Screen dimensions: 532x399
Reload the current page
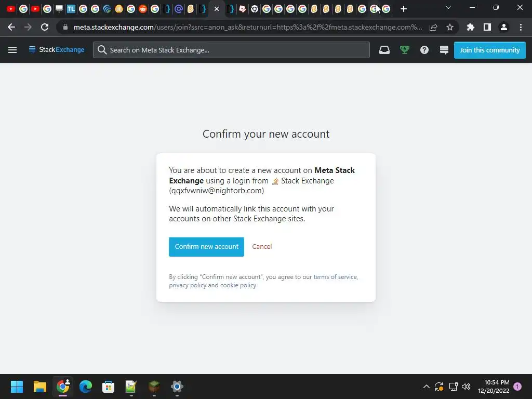click(x=45, y=27)
